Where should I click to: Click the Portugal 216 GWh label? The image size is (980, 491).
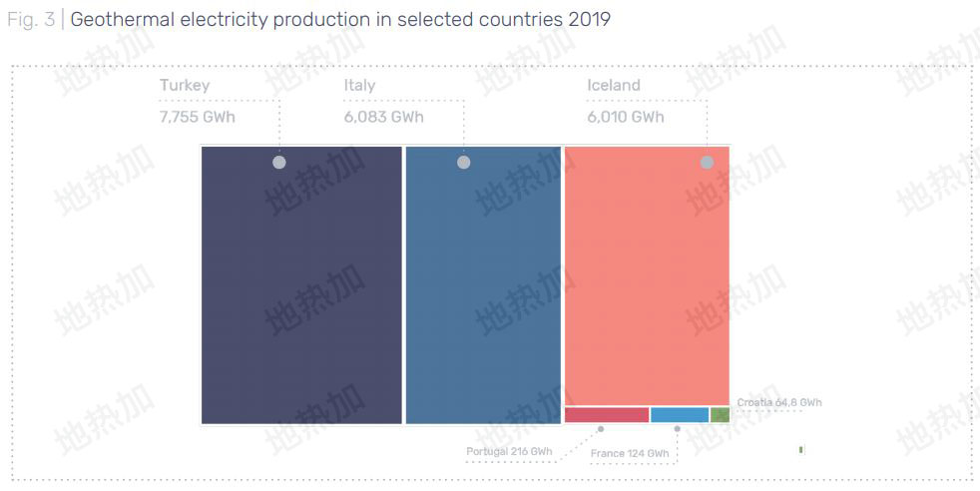pyautogui.click(x=509, y=452)
